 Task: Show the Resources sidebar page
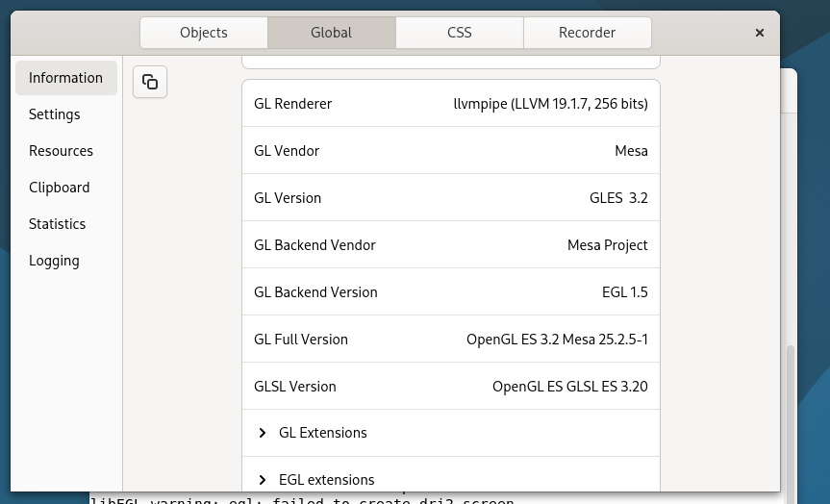click(61, 151)
